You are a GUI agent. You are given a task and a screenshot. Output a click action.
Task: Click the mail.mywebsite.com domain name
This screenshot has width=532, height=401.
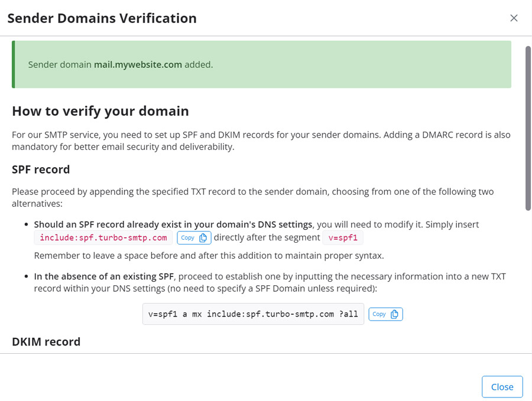138,64
